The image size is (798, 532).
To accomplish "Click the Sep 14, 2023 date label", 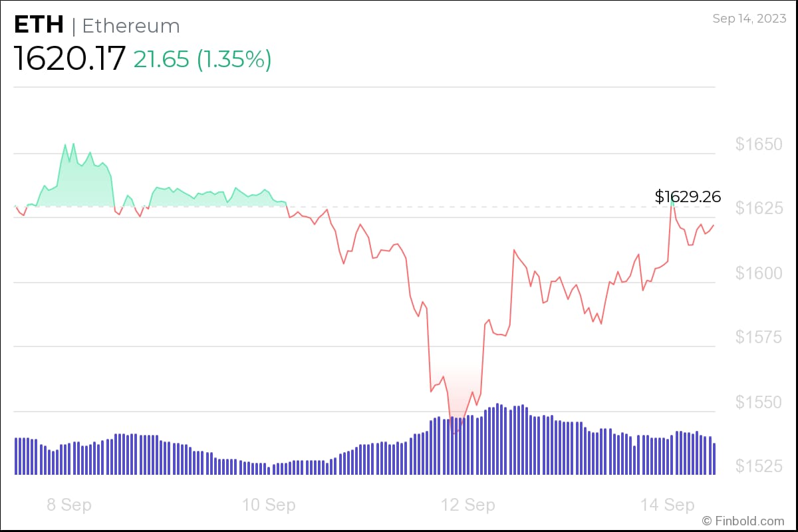I will (749, 19).
